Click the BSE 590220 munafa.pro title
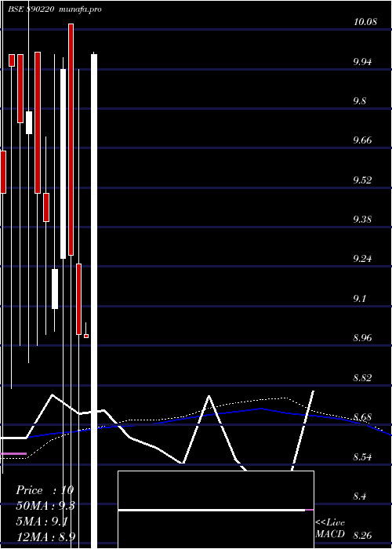The width and height of the screenshot is (392, 549). [55, 9]
